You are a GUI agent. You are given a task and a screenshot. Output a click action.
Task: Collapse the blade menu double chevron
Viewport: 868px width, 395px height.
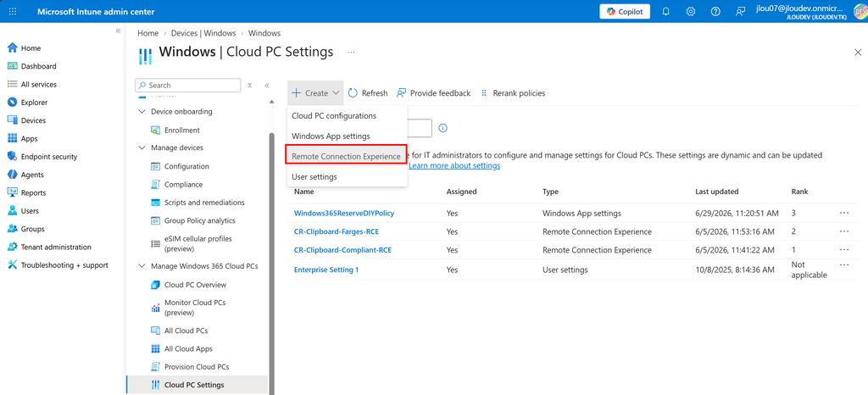266,86
